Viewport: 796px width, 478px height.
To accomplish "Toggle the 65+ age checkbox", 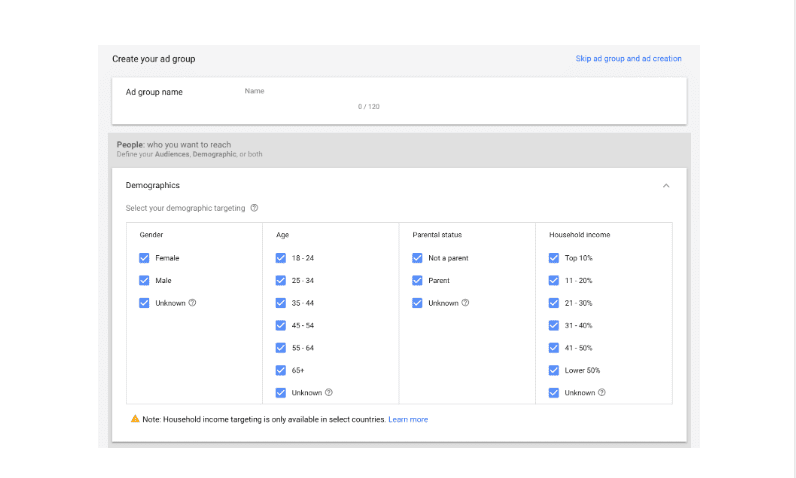I will [281, 371].
